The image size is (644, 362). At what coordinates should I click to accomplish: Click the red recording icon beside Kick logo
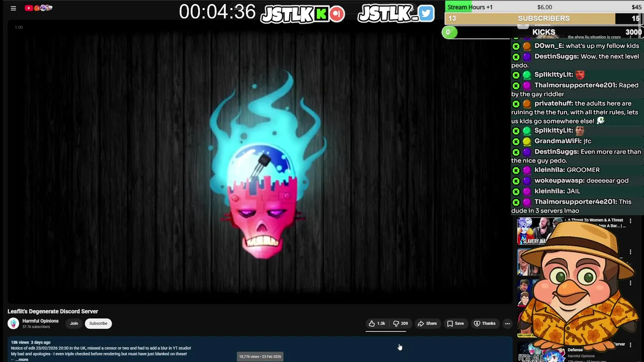pyautogui.click(x=337, y=14)
